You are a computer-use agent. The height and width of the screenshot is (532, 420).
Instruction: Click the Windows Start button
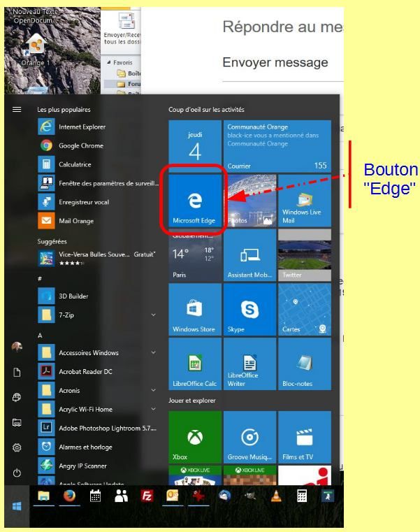tap(17, 506)
